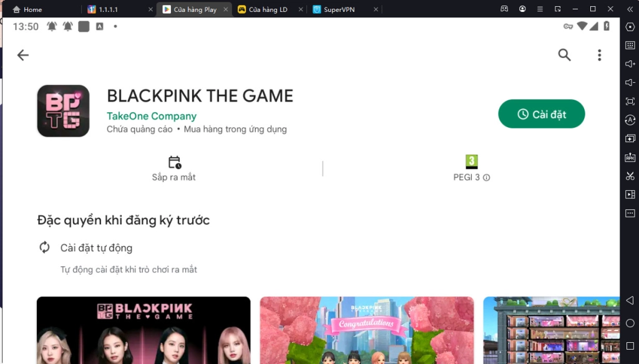Click Android back triangle in sidebar
The height and width of the screenshot is (364, 639).
tap(630, 300)
